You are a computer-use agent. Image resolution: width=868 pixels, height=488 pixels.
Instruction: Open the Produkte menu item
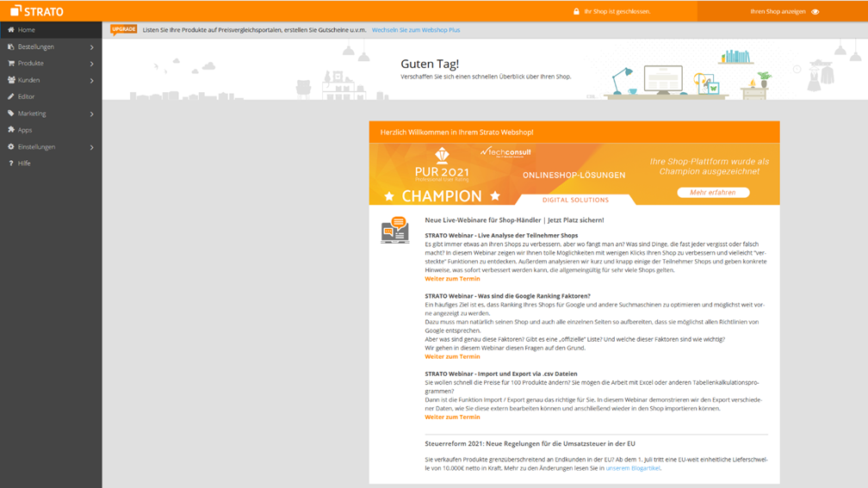pyautogui.click(x=51, y=63)
